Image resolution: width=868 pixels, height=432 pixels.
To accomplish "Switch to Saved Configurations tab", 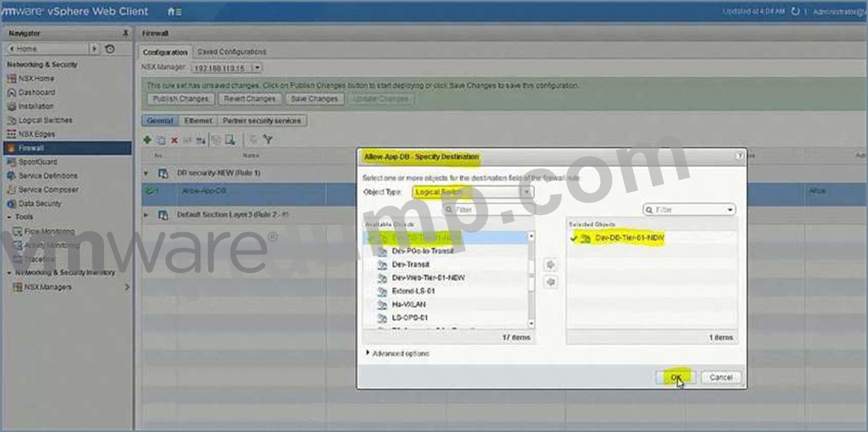I will [x=232, y=52].
